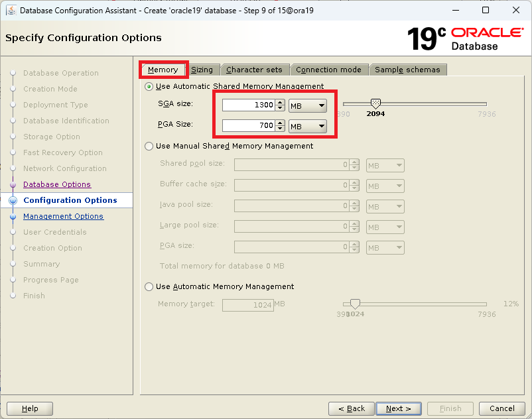This screenshot has height=419, width=532.
Task: Click the Total memory for database text
Action: pyautogui.click(x=222, y=266)
